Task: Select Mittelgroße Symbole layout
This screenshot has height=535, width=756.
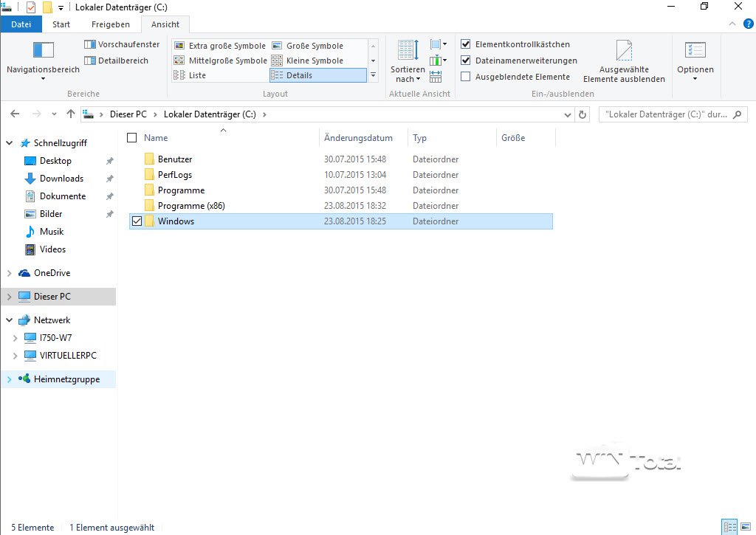Action: (220, 61)
